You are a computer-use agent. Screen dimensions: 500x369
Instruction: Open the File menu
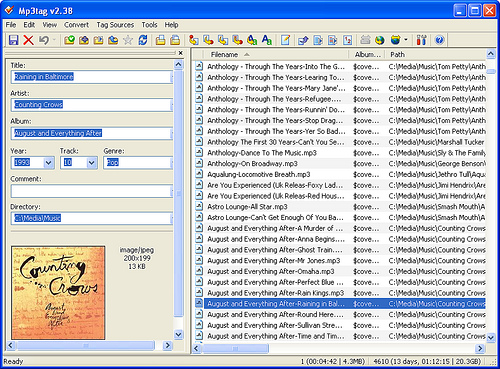11,25
